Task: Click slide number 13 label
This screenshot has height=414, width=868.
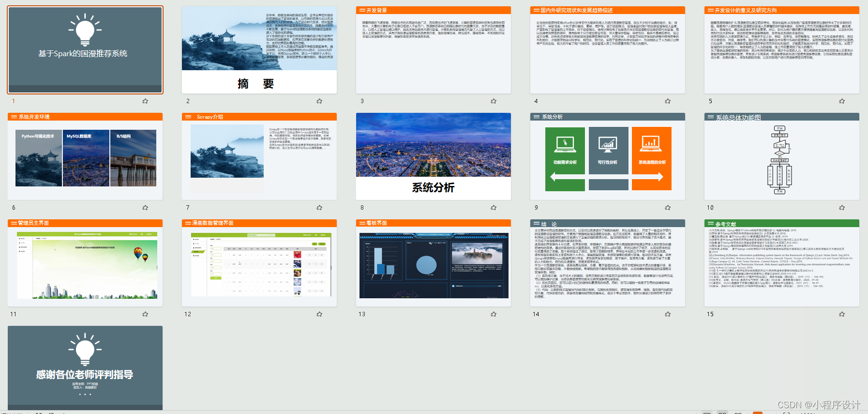Action: (362, 314)
